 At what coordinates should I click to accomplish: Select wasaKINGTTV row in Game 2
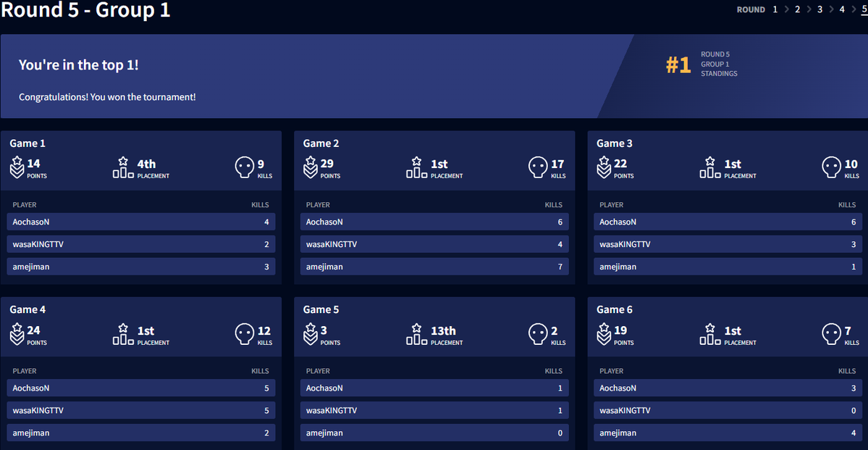[434, 244]
